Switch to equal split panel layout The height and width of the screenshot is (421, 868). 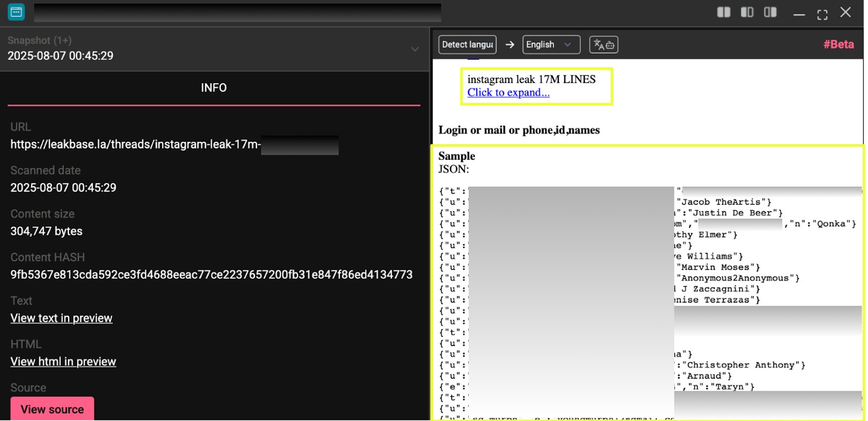(x=724, y=12)
